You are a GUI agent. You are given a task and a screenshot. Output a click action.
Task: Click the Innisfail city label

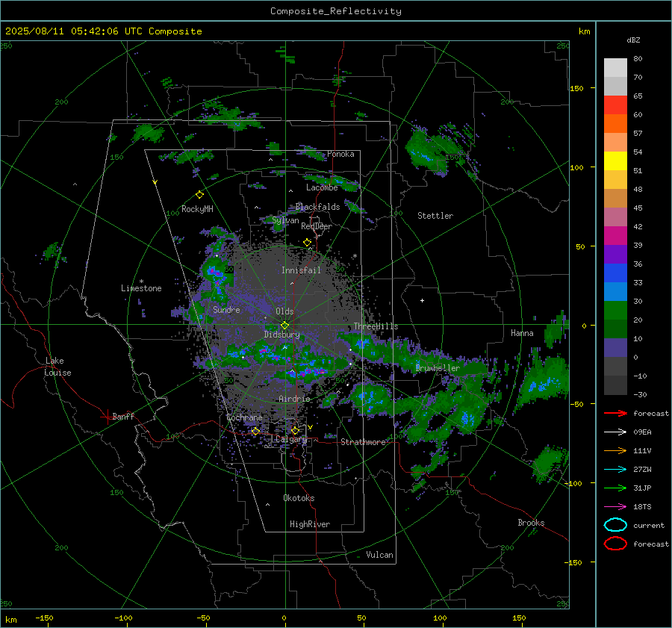[x=301, y=270]
